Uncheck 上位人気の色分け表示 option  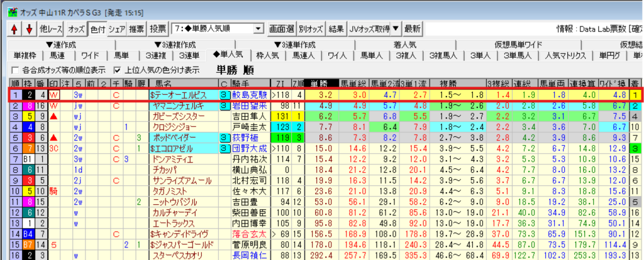(x=117, y=70)
